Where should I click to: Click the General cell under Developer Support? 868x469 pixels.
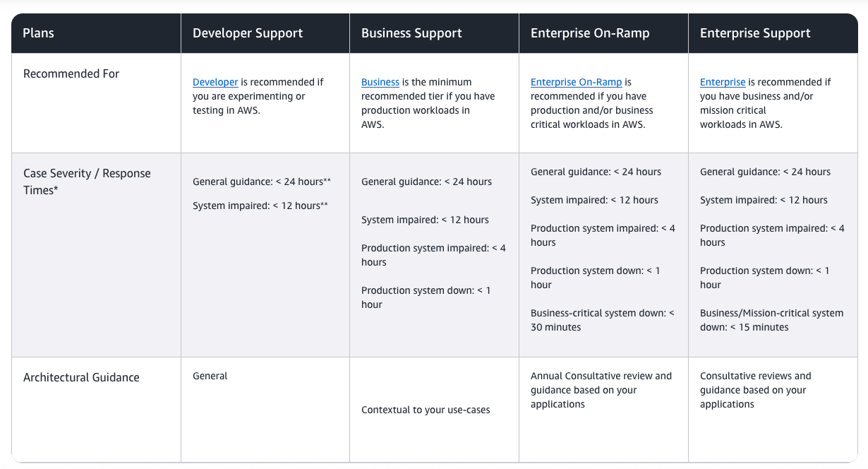click(x=210, y=376)
